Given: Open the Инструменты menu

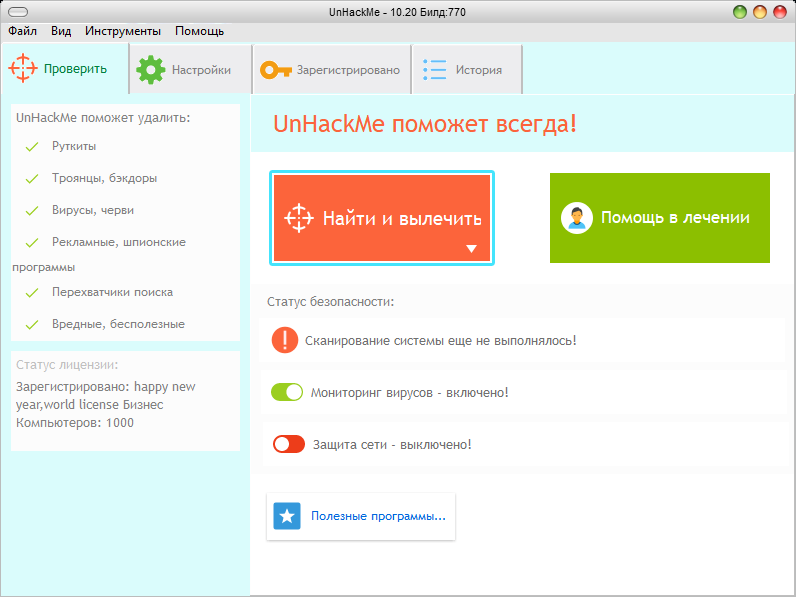Looking at the screenshot, I should [122, 31].
